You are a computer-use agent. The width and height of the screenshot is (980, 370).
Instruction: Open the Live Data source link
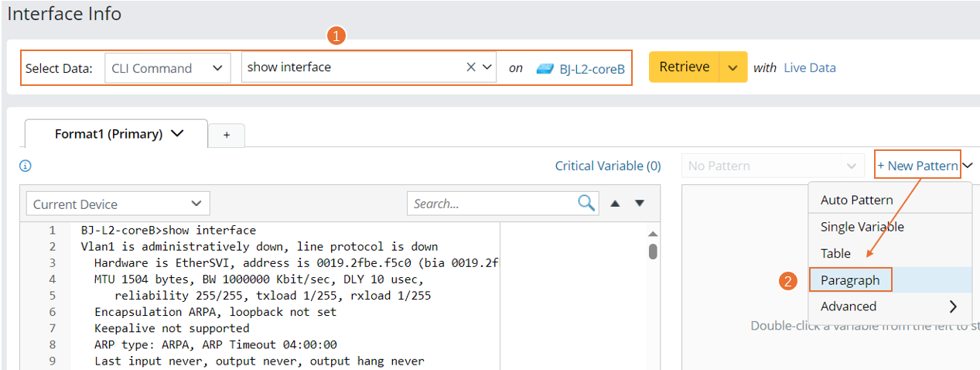pyautogui.click(x=810, y=67)
